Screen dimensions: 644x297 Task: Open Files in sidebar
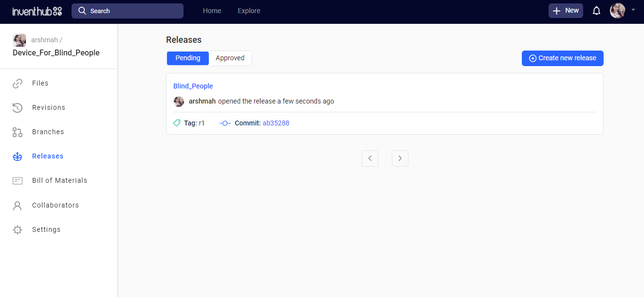coord(40,83)
